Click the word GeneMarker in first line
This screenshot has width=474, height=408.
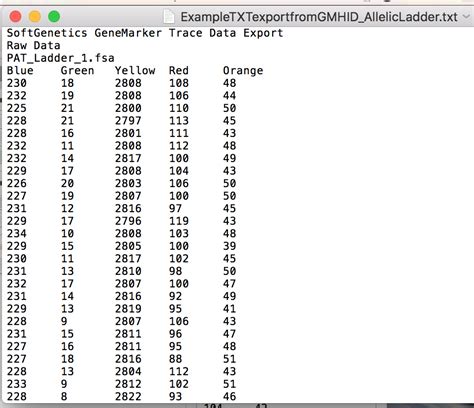(128, 33)
